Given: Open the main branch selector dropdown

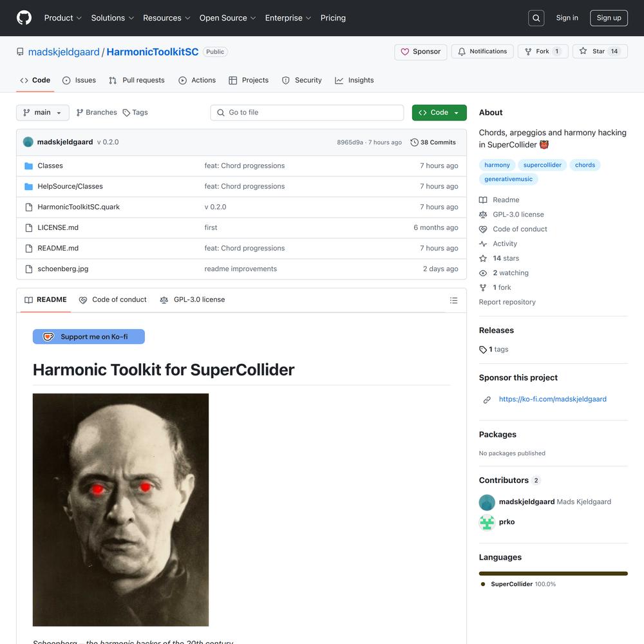Looking at the screenshot, I should pos(43,113).
